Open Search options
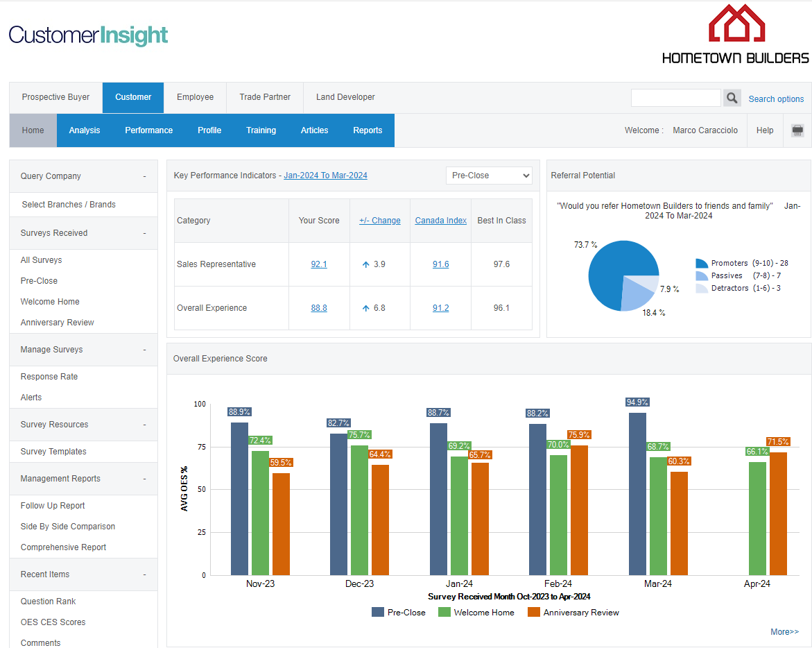The width and height of the screenshot is (812, 648). coord(776,99)
